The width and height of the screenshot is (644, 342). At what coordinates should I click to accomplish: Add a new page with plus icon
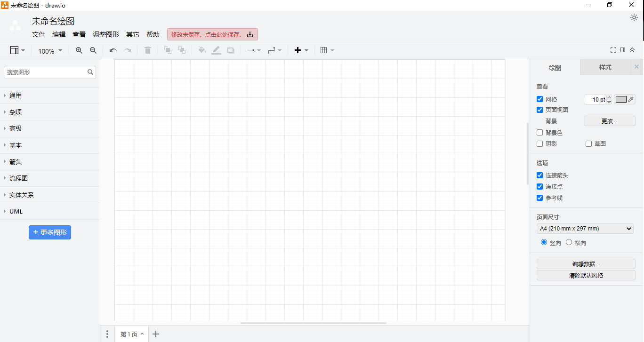point(156,334)
